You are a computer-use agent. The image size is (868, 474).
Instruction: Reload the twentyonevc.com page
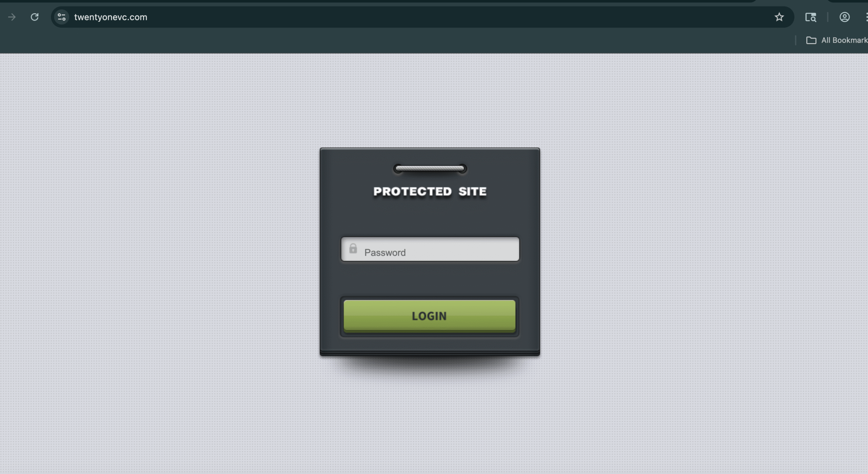point(35,17)
